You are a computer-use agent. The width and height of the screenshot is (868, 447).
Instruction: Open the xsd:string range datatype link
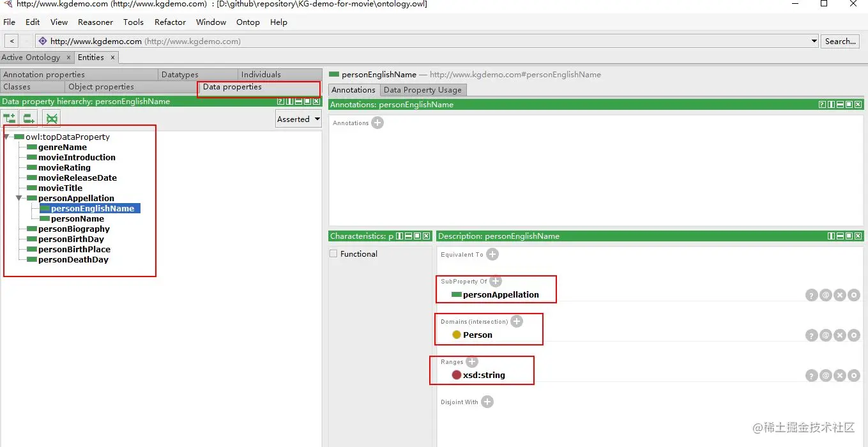point(484,375)
